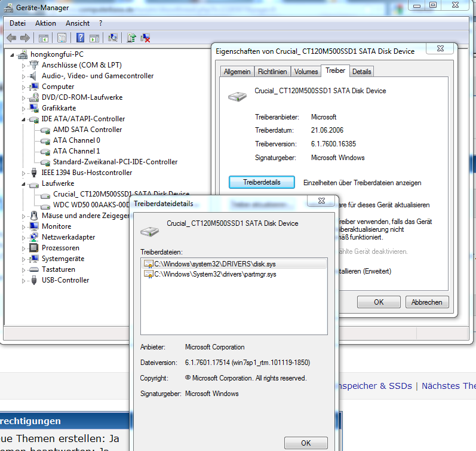This screenshot has height=451, width=476.
Task: Open the Aktion menu
Action: (x=45, y=23)
